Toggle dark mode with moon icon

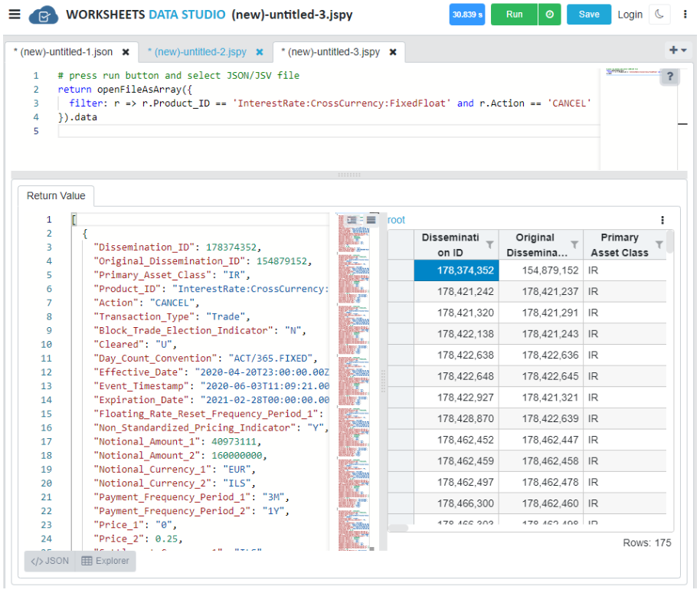click(x=659, y=15)
